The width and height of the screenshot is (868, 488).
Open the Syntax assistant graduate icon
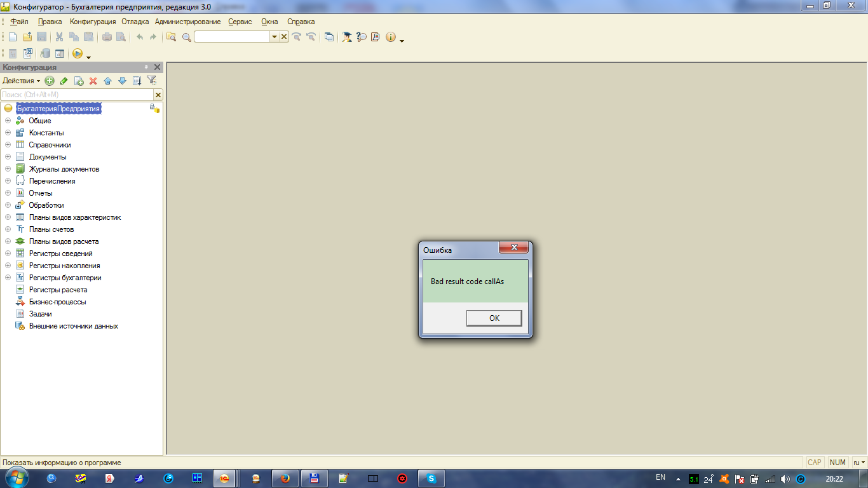click(346, 37)
